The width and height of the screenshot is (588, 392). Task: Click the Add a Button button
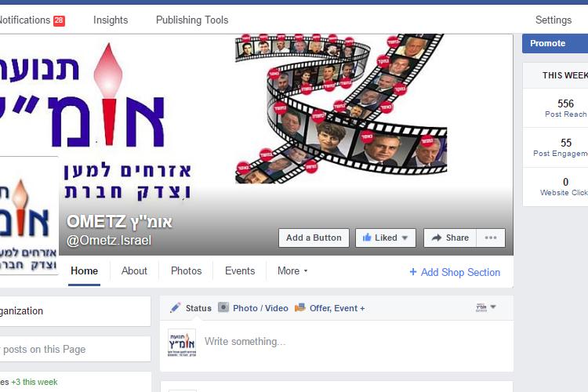pyautogui.click(x=314, y=238)
